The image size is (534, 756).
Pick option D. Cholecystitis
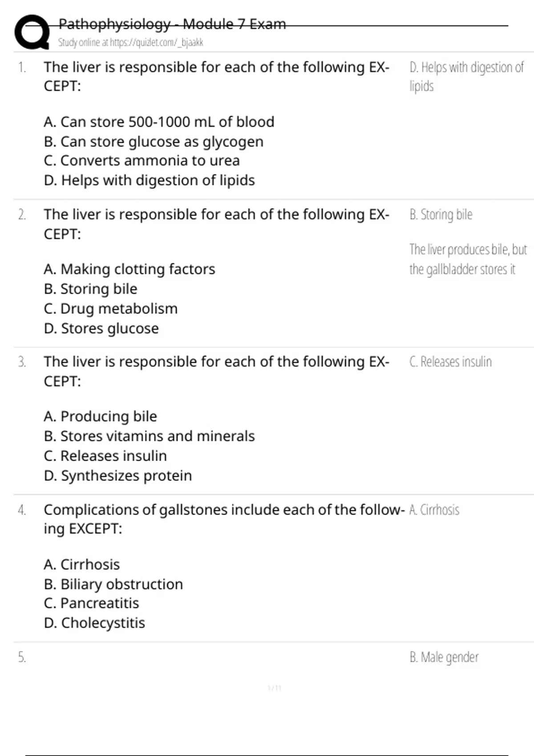click(x=94, y=623)
